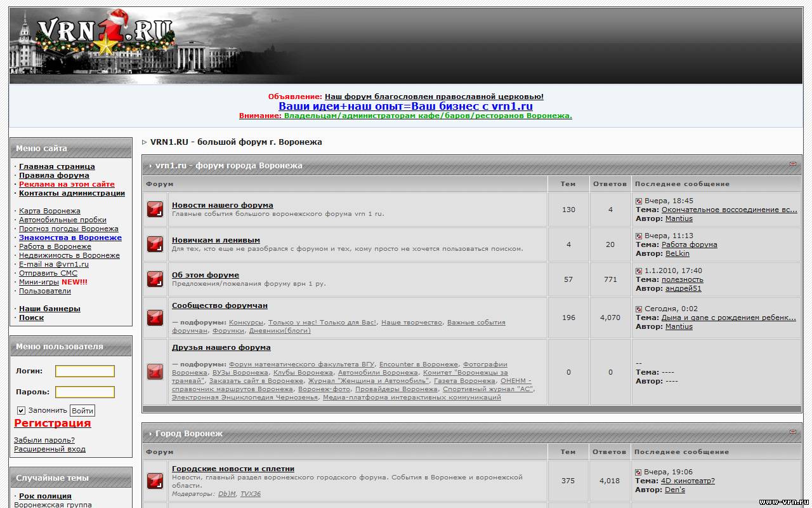
Task: Click in the Логин input field
Action: click(x=84, y=371)
